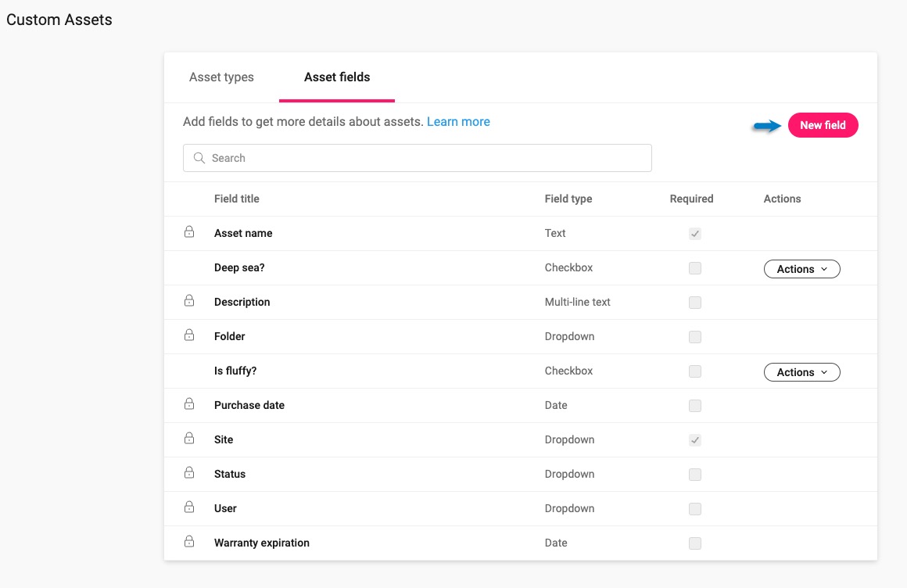
Task: Click Checkbox type in Deep sea? row
Action: point(568,267)
